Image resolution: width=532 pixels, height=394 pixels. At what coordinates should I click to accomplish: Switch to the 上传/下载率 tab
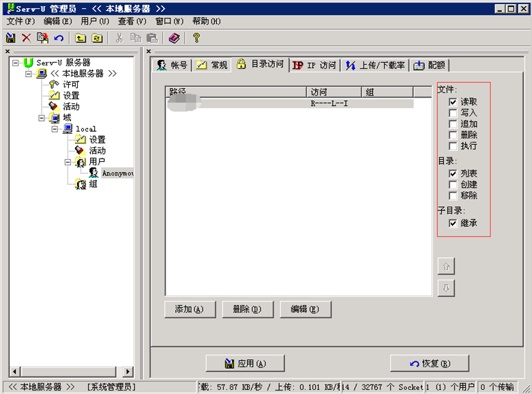pyautogui.click(x=375, y=65)
